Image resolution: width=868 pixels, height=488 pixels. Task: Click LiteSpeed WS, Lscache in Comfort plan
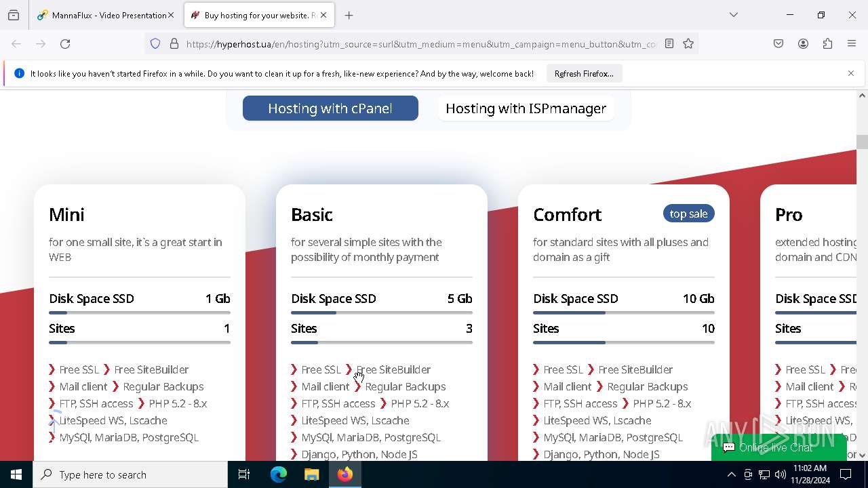click(x=597, y=420)
